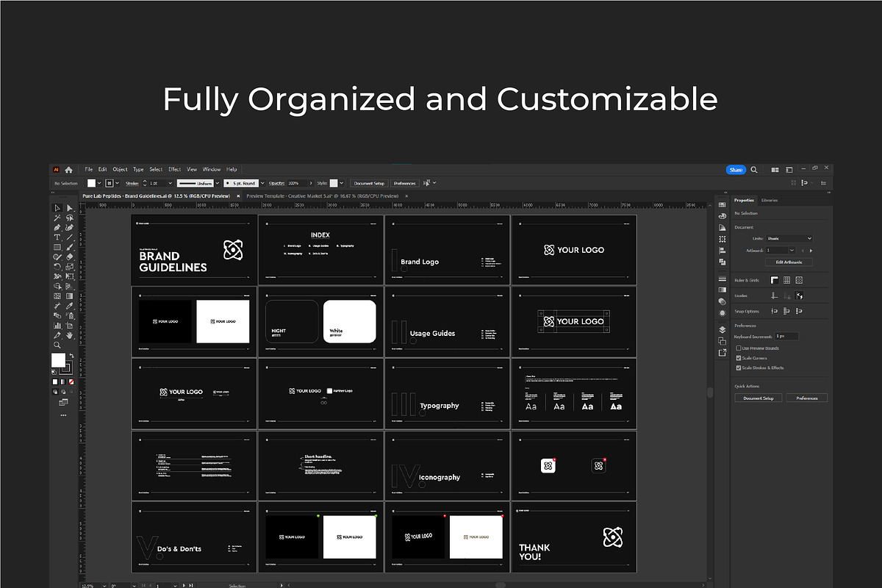Swap fill and stroke arrow

coord(72,355)
